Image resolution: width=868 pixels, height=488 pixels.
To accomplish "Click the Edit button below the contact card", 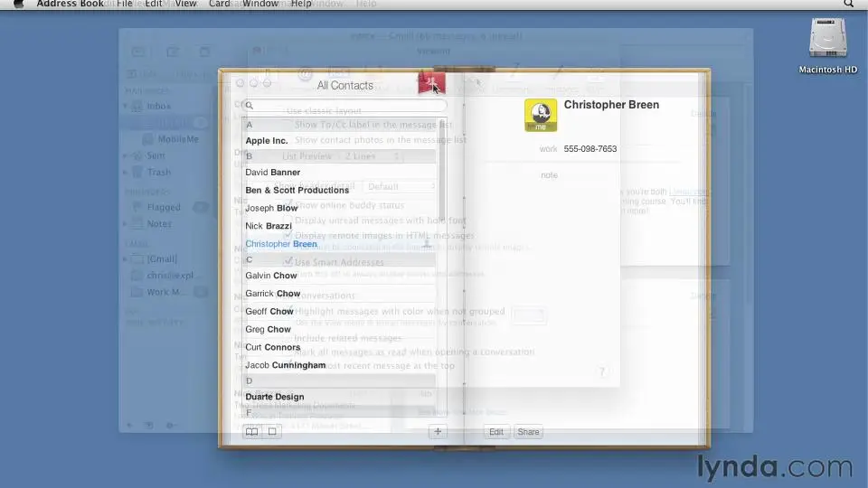I will click(496, 432).
